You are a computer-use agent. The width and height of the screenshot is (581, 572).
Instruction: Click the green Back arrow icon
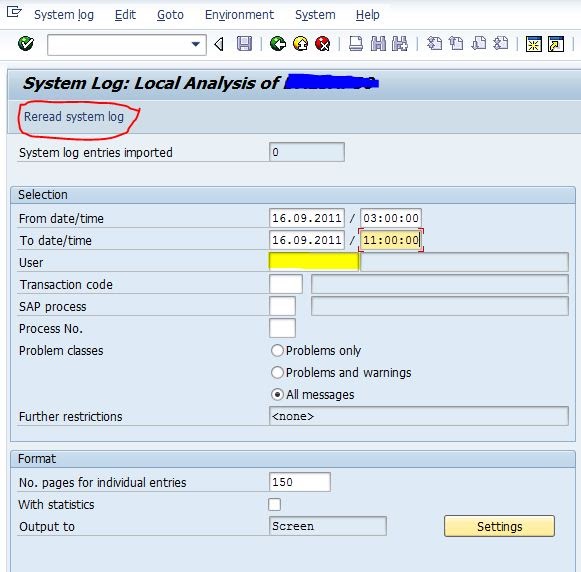pos(278,44)
